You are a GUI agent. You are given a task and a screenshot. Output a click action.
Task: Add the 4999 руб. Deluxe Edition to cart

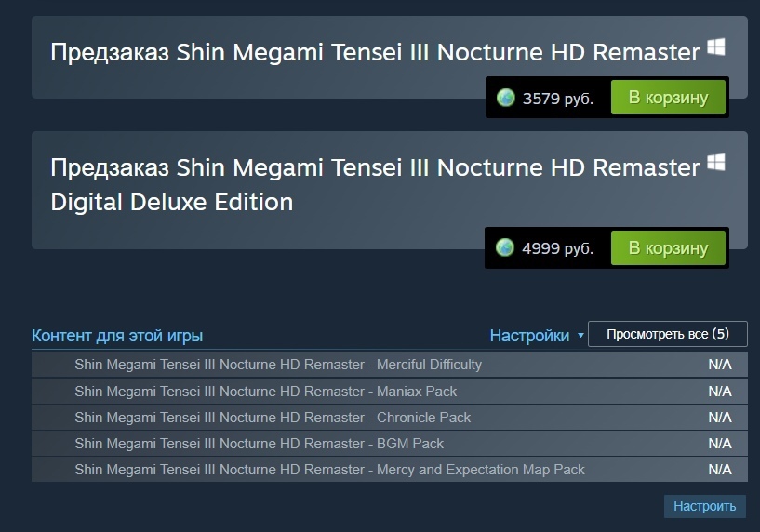(x=668, y=248)
